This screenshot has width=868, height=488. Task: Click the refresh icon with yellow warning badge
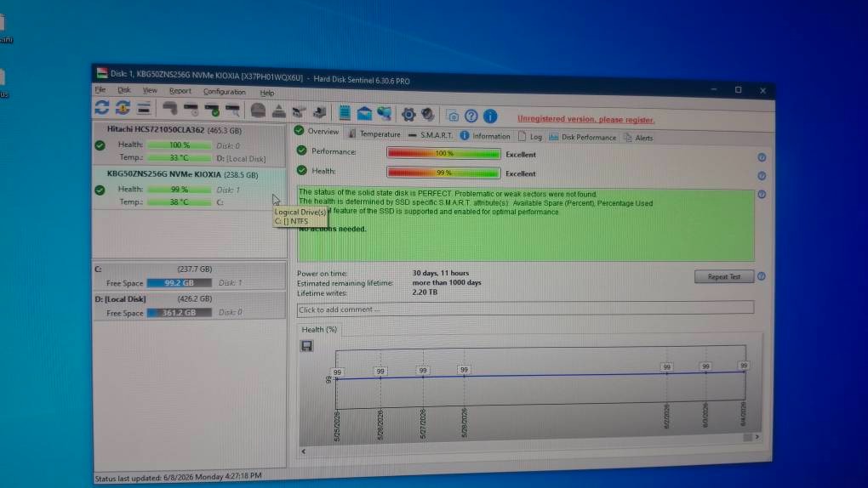click(x=123, y=109)
